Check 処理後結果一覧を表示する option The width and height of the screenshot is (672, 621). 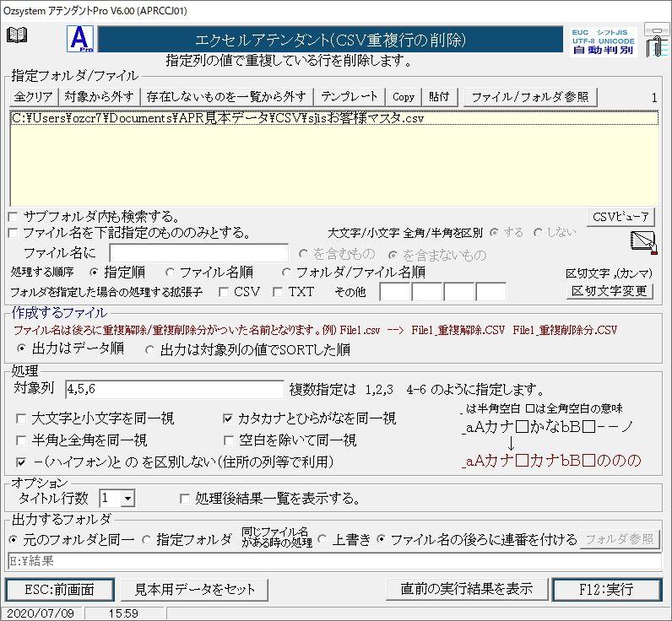185,499
